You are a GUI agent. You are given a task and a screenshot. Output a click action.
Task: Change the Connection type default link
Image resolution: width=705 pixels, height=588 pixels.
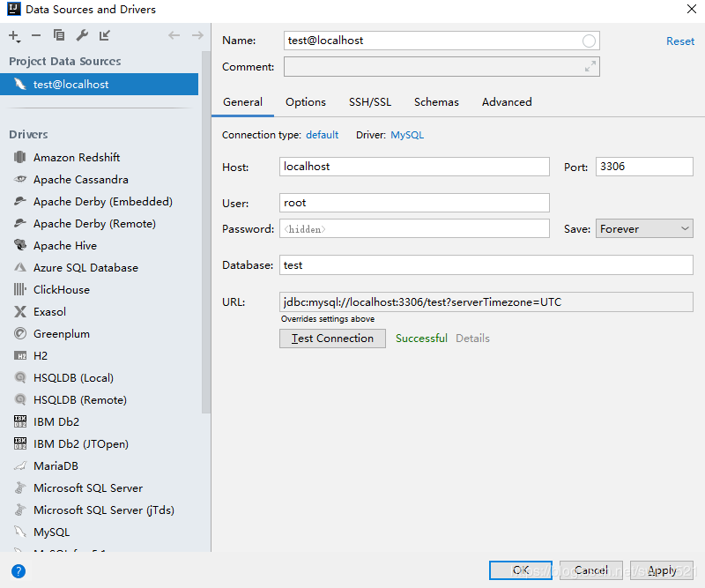pos(322,135)
